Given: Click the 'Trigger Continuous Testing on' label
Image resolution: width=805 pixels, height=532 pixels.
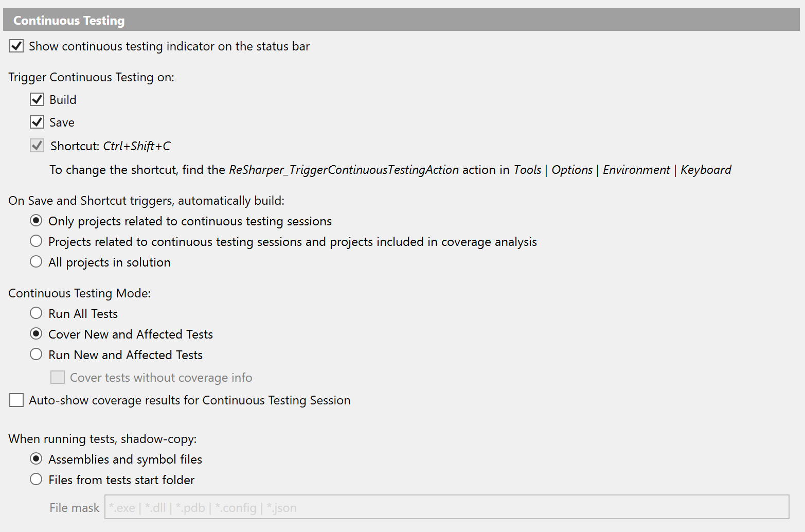Looking at the screenshot, I should click(x=91, y=77).
